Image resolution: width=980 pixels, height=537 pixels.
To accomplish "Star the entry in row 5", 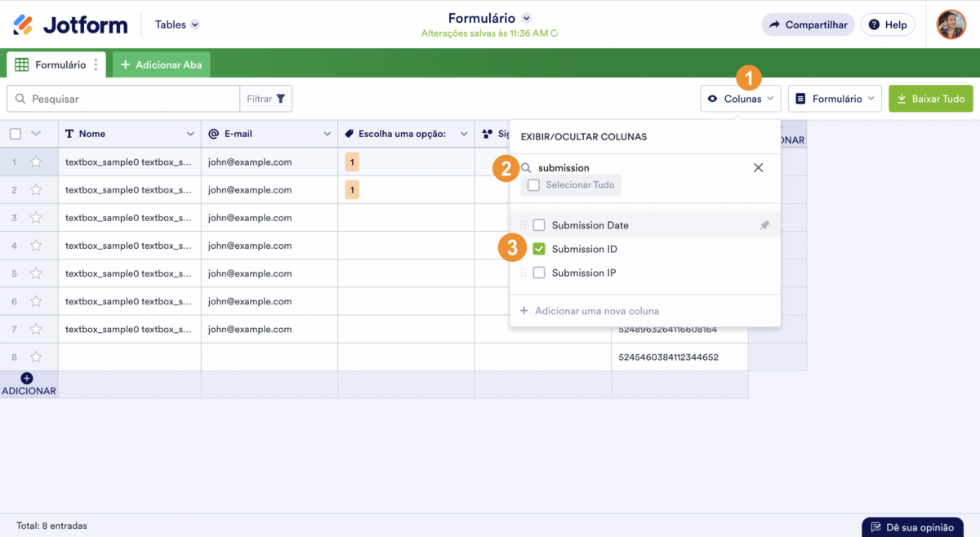I will 36,273.
